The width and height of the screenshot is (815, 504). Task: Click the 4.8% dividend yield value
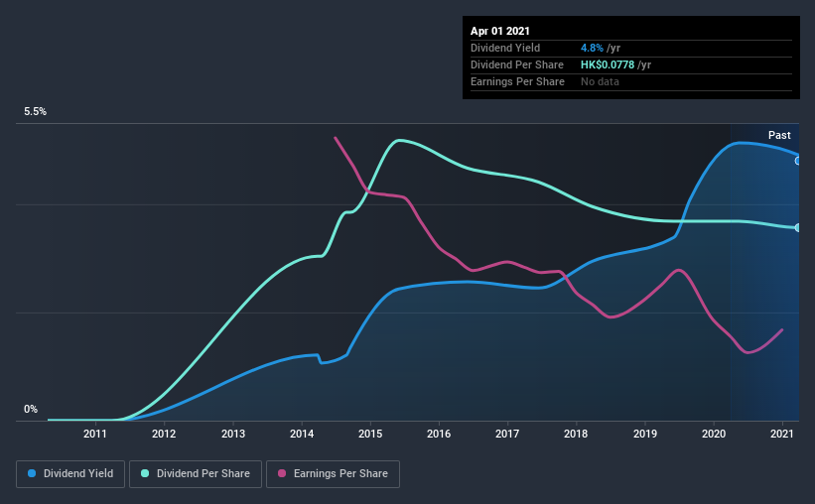(592, 48)
